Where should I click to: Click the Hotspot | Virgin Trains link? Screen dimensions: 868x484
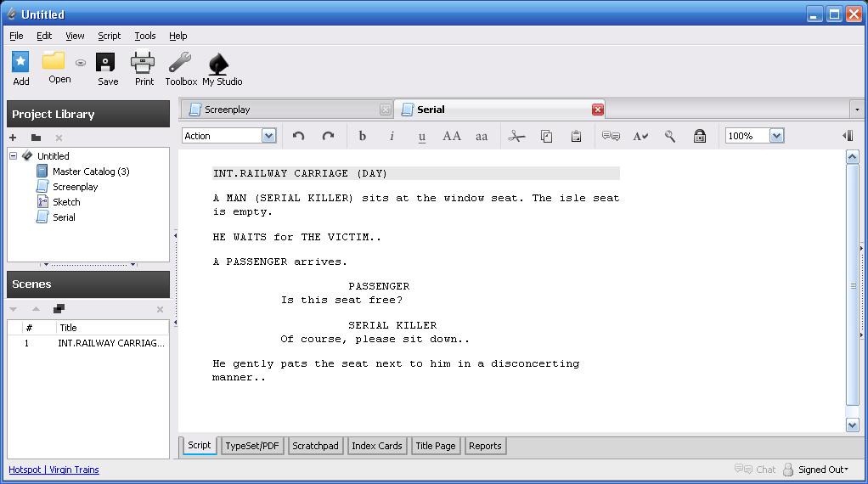54,470
